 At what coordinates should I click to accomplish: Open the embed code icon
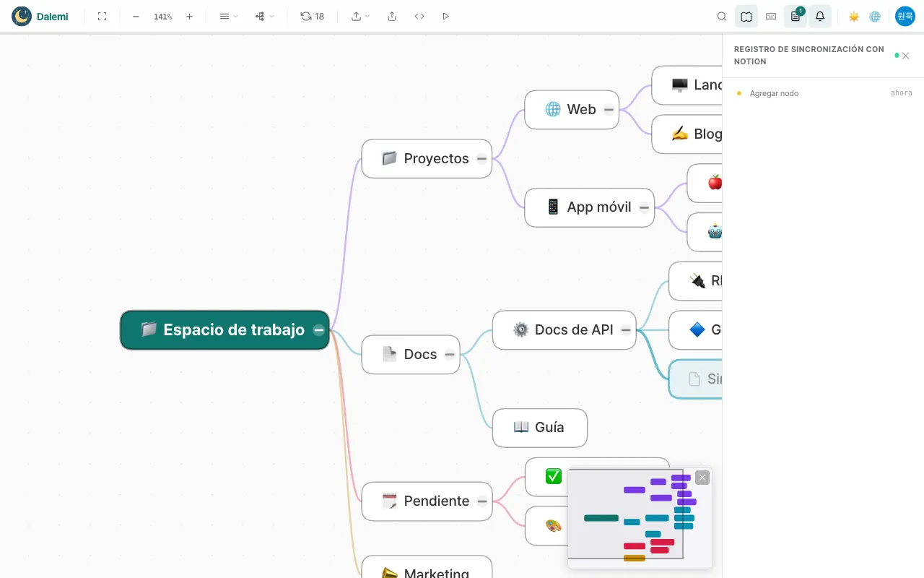(x=419, y=16)
